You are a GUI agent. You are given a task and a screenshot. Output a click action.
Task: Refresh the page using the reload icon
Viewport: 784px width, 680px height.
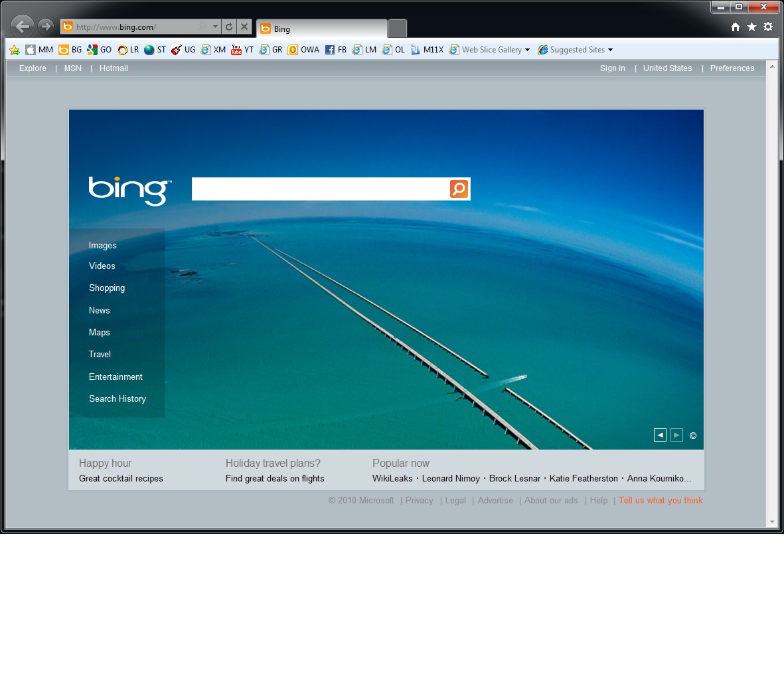tap(229, 27)
